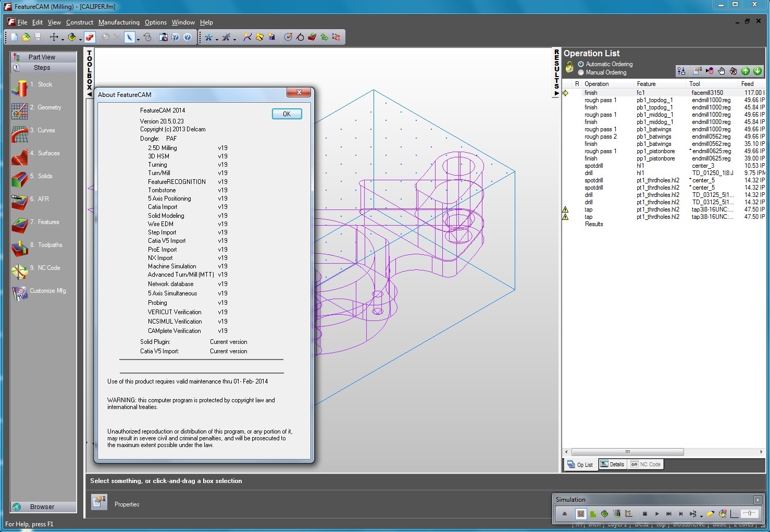Switch to the Op List tab
770x532 pixels.
click(x=580, y=465)
